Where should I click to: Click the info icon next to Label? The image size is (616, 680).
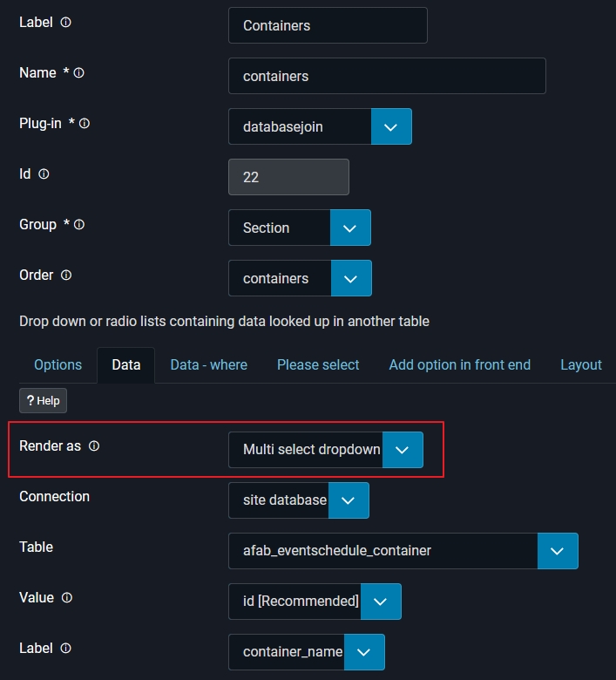tap(65, 23)
